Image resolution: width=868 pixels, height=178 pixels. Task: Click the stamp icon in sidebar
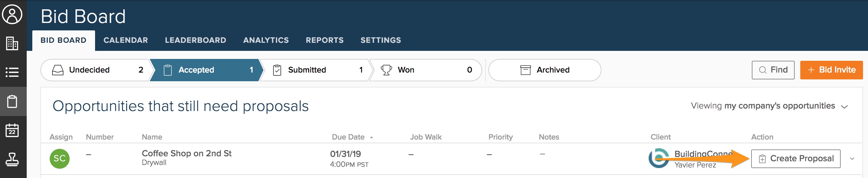tap(12, 159)
